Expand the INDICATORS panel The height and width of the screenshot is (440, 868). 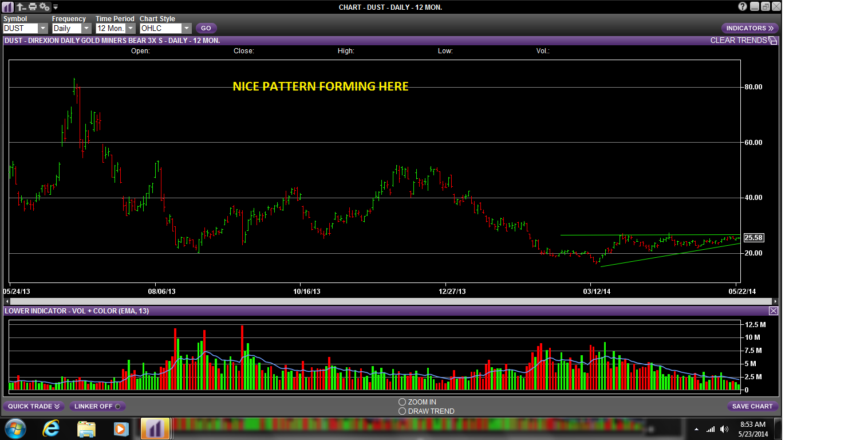point(749,28)
